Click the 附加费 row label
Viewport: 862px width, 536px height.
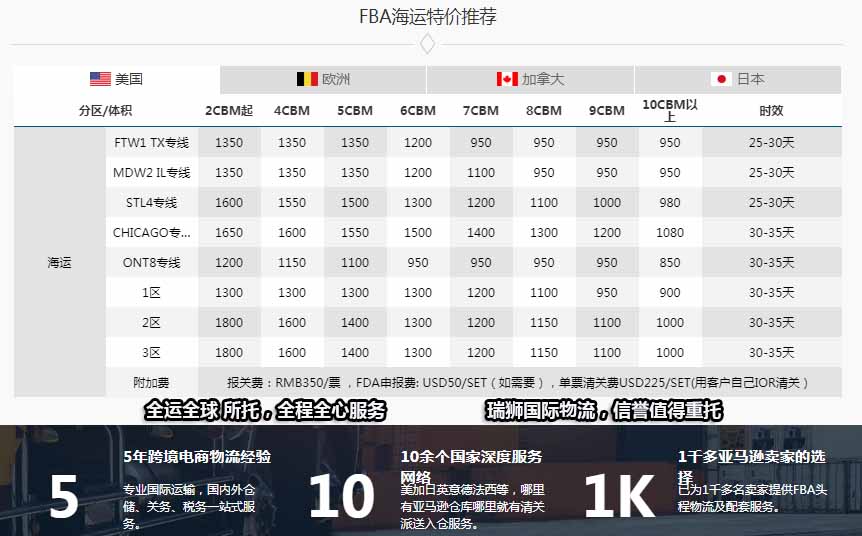pyautogui.click(x=151, y=382)
